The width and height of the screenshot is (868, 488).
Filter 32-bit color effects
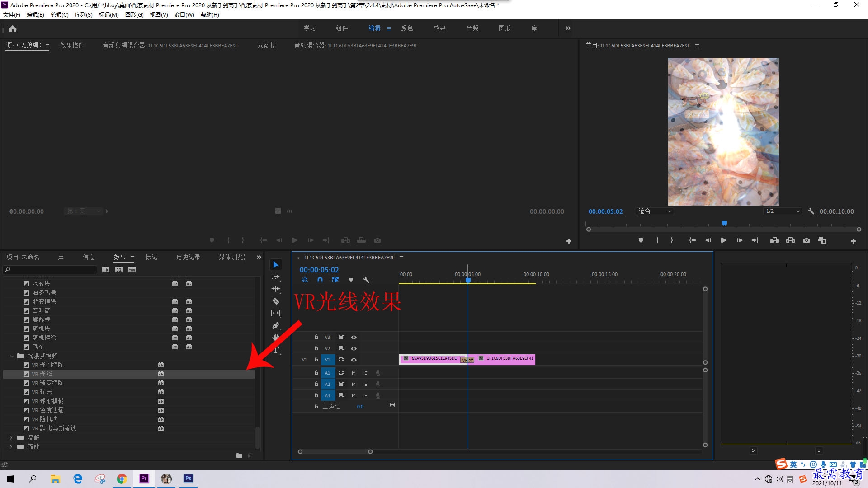point(119,270)
